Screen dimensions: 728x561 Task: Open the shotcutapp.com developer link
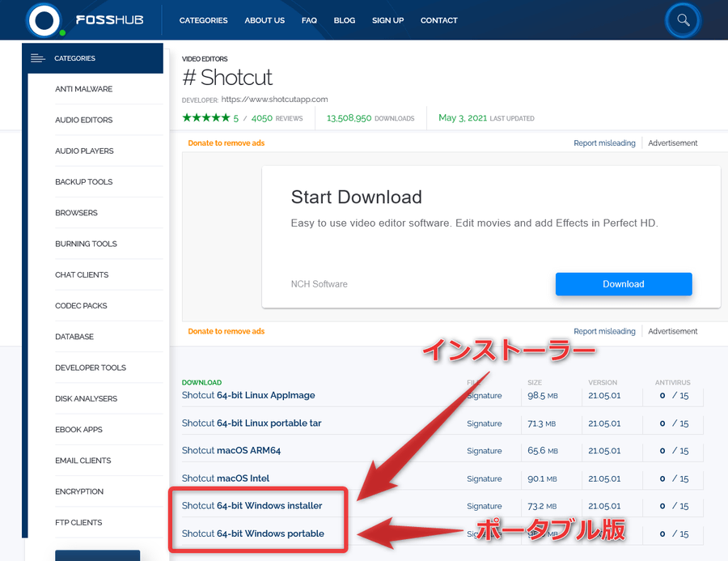[x=274, y=99]
